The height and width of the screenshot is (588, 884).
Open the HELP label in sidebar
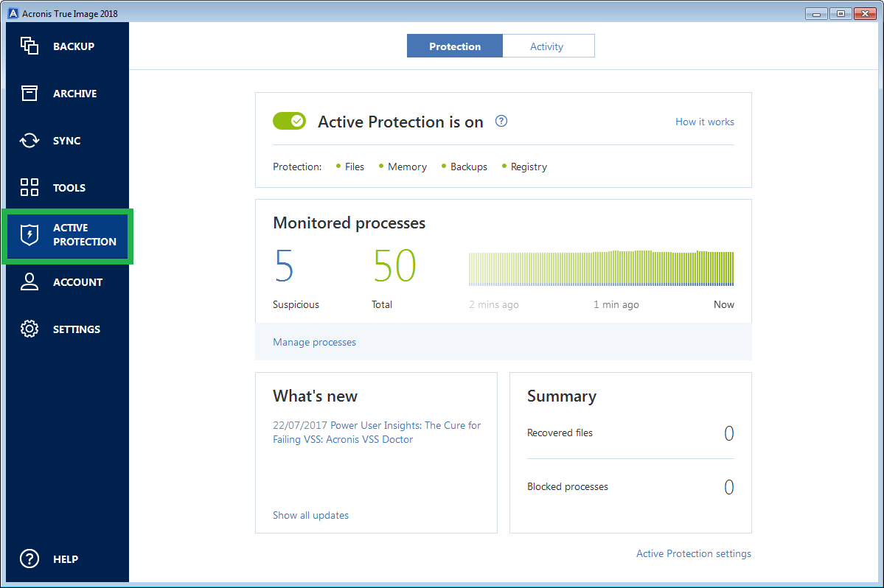(x=66, y=559)
